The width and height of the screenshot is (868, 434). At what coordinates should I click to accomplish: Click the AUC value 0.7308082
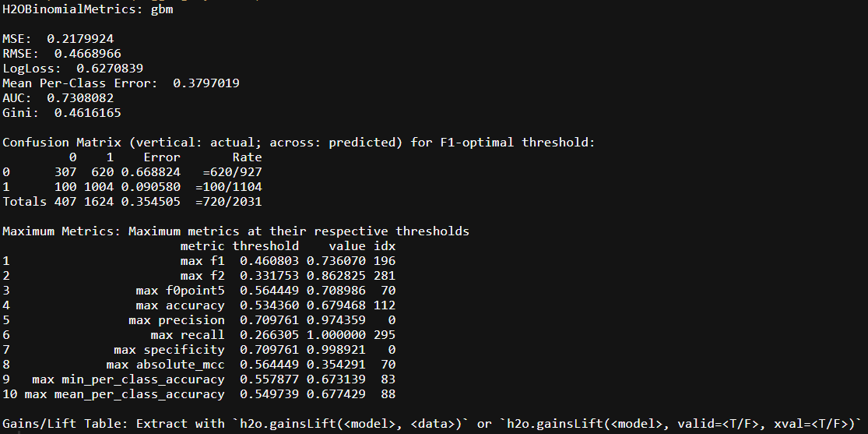click(x=80, y=98)
